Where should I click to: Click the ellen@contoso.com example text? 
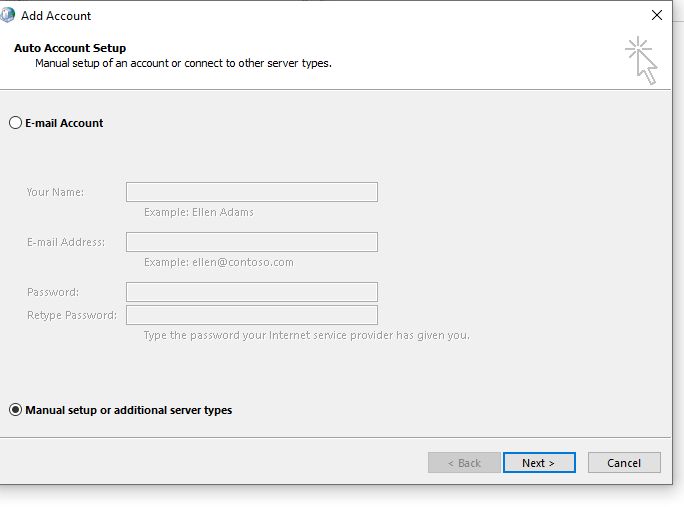pos(243,262)
